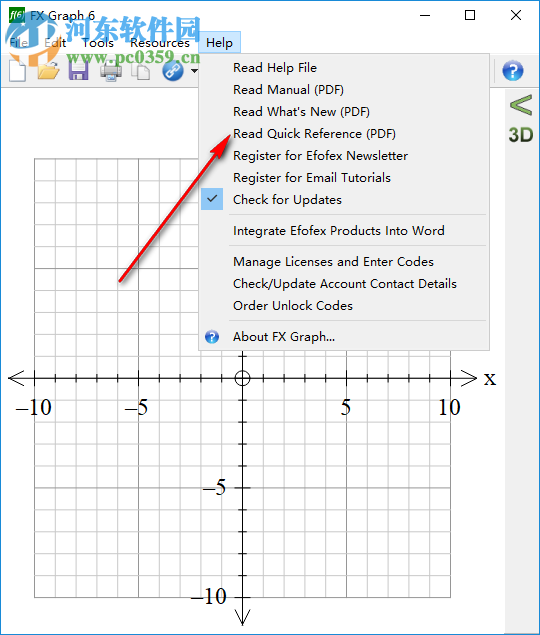The image size is (540, 635).
Task: Open a file with the folder icon
Action: 48,71
